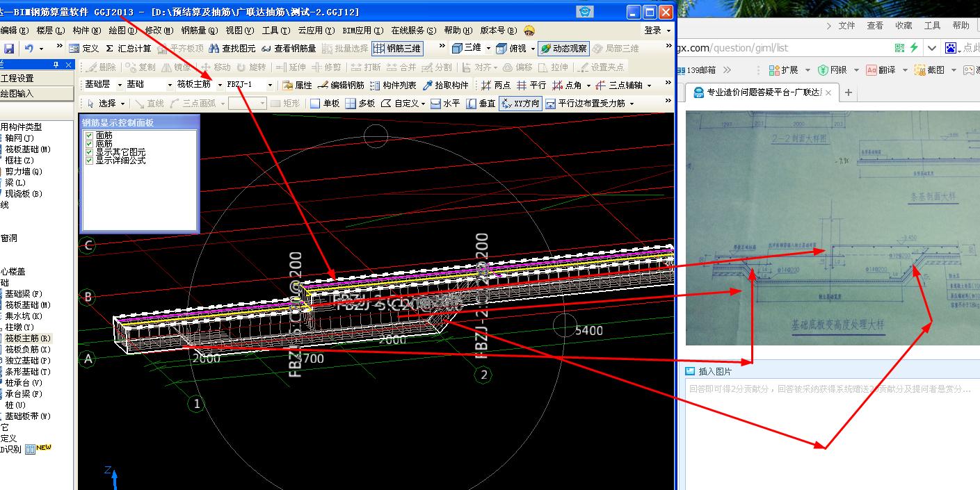
Task: Toggle 钢筋三维 rebar 3D view
Action: tap(397, 49)
